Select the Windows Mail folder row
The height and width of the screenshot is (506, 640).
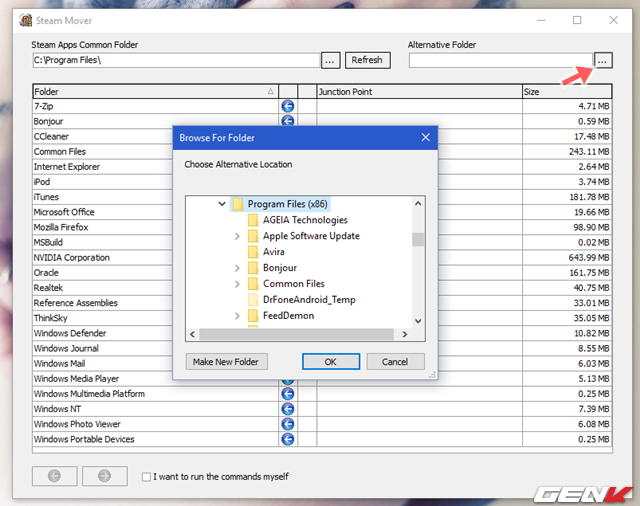pyautogui.click(x=102, y=363)
